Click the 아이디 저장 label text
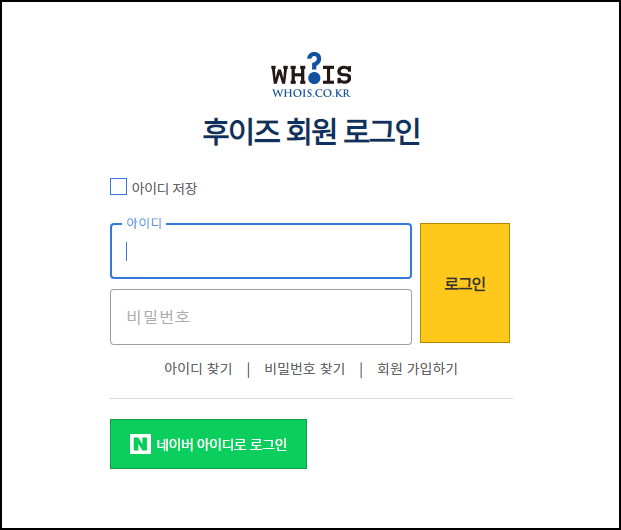 pyautogui.click(x=164, y=188)
